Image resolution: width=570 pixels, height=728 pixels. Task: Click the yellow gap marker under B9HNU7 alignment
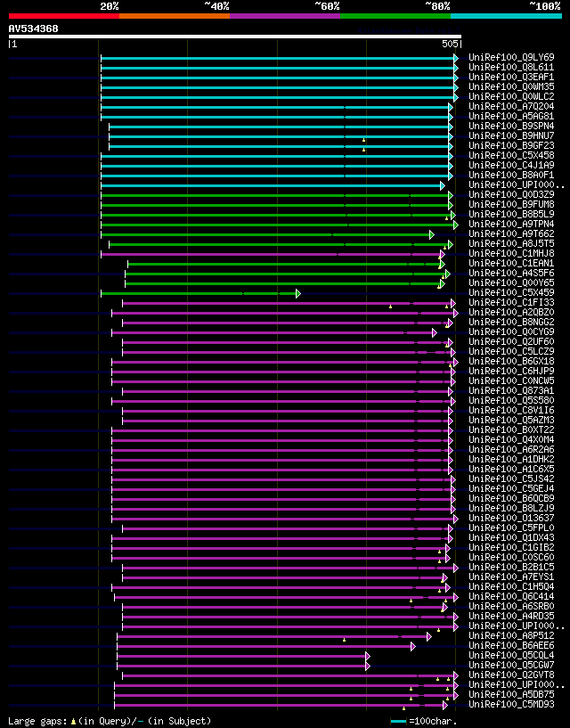tap(364, 140)
